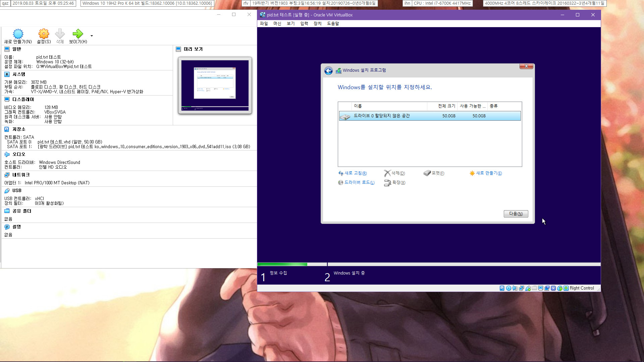This screenshot has width=644, height=362.
Task: Open the 저장소 section heading link
Action: [x=19, y=129]
